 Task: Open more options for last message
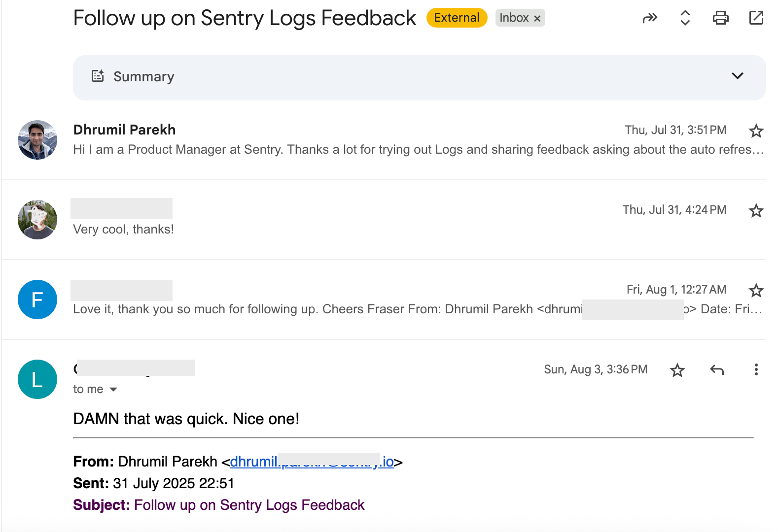pyautogui.click(x=756, y=369)
